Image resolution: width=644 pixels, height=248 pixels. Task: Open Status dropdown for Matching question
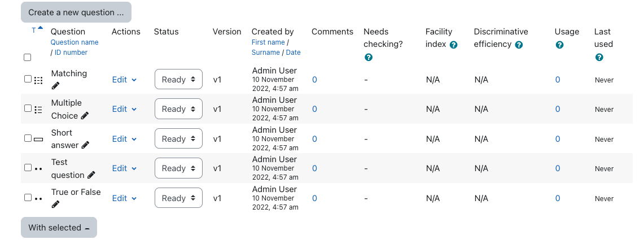(x=179, y=80)
